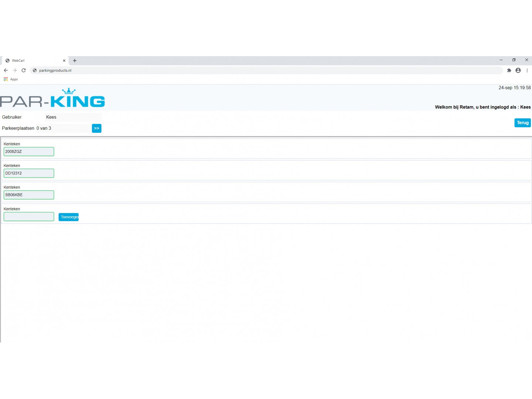
Task: Click the Toevoegen button
Action: [69, 217]
